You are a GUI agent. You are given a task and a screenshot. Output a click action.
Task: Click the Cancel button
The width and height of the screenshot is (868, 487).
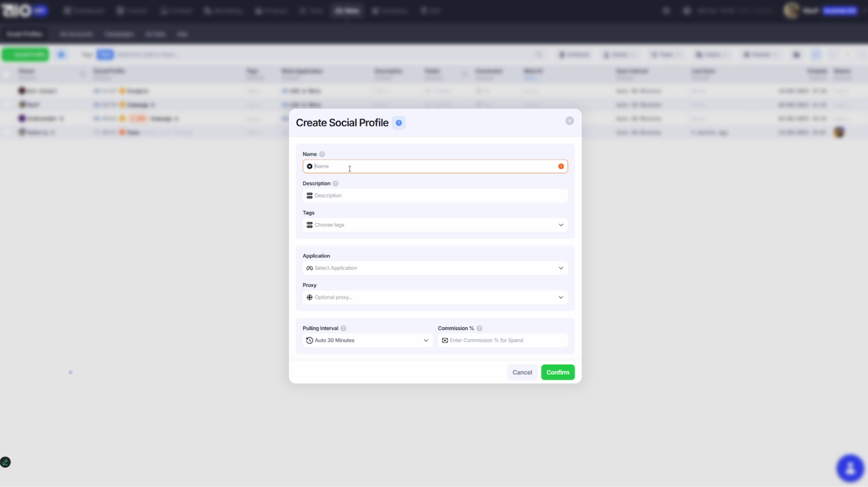[x=522, y=372]
